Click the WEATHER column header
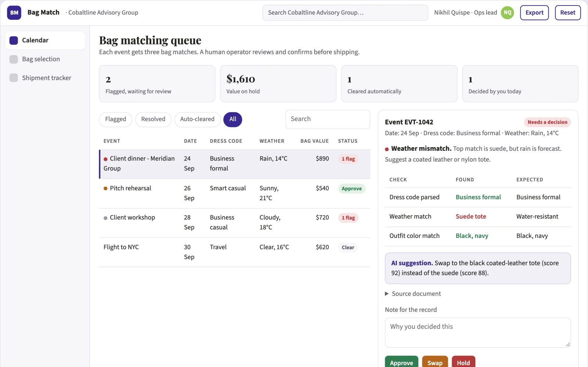 click(272, 141)
